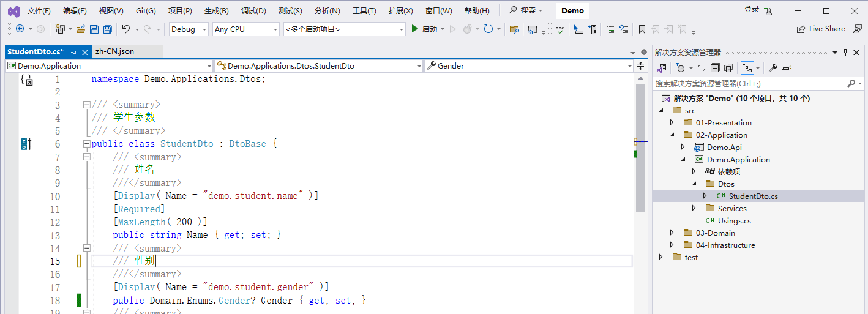Select Usings.cs in the solution tree
This screenshot has width=868, height=314.
pos(734,220)
